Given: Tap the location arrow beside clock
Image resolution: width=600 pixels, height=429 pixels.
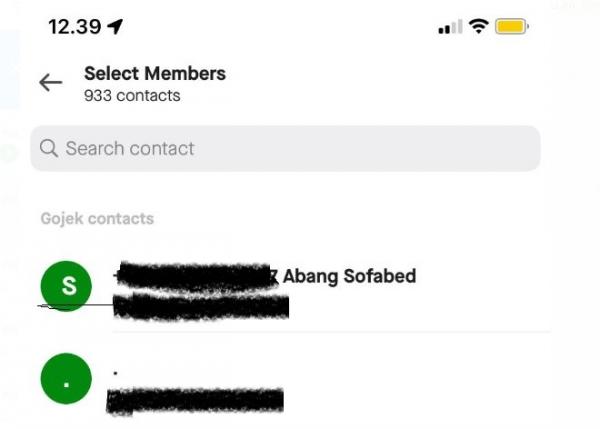Looking at the screenshot, I should [115, 27].
